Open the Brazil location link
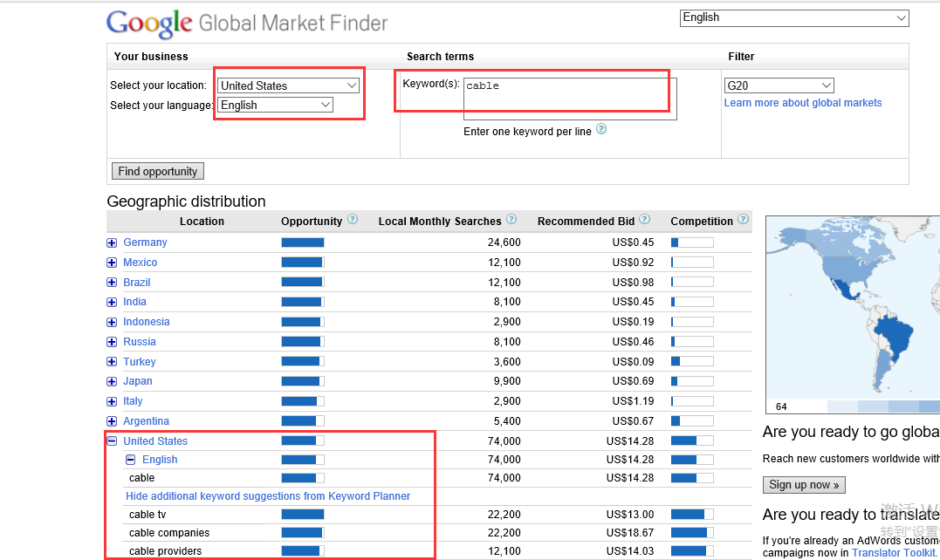 pos(137,282)
